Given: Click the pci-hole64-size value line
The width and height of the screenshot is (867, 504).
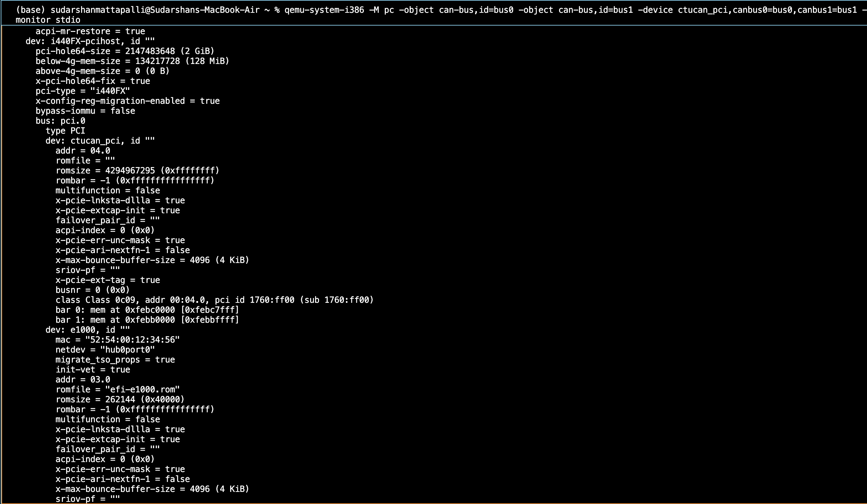Looking at the screenshot, I should point(125,51).
